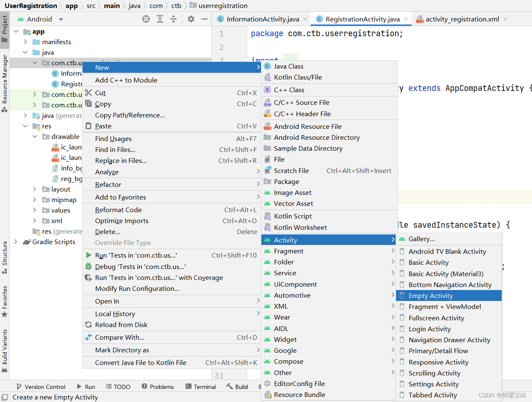Screen dimensions: 532x402
Task: Choose Empty Activity template
Action: point(449,296)
